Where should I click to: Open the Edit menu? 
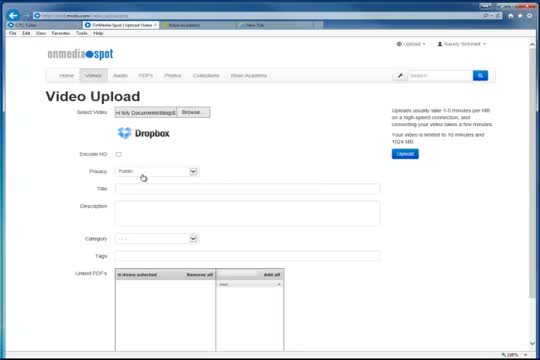pyautogui.click(x=26, y=33)
